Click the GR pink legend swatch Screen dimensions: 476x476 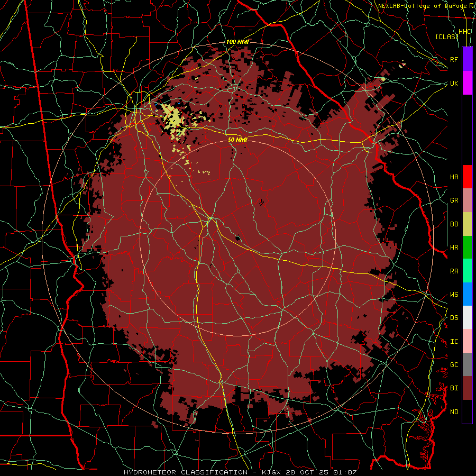(x=467, y=200)
